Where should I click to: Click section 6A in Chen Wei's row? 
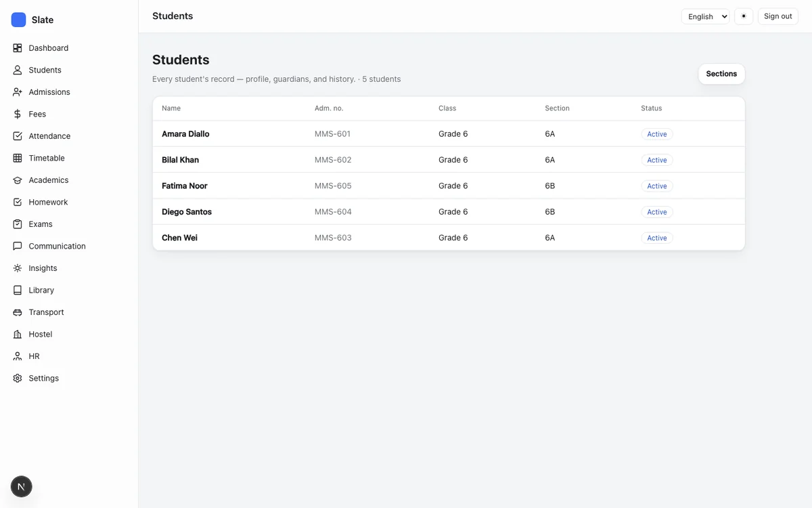pyautogui.click(x=549, y=238)
